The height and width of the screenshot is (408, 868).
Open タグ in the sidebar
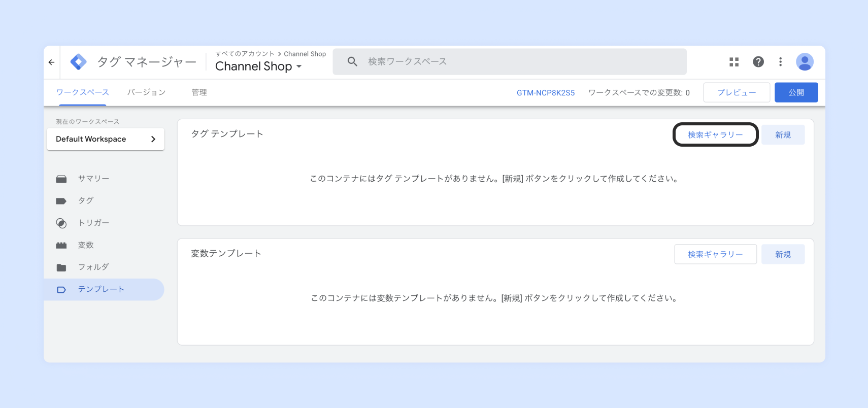(x=86, y=200)
